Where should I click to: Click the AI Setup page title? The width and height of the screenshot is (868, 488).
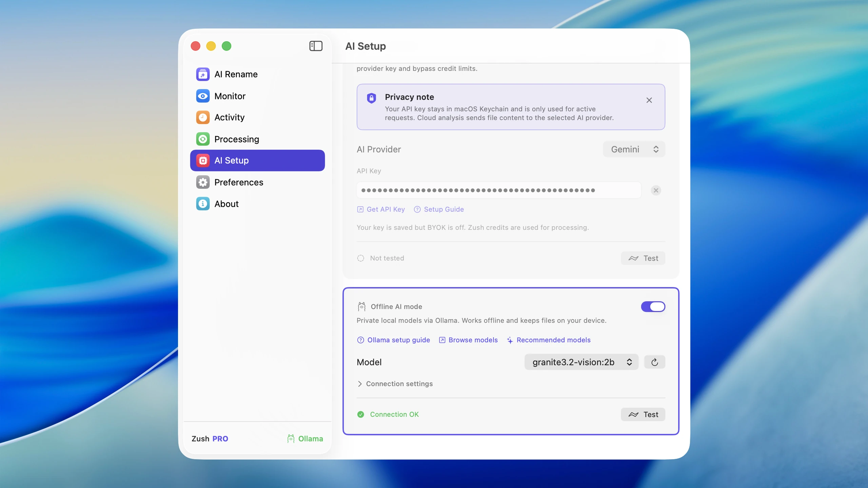click(366, 46)
